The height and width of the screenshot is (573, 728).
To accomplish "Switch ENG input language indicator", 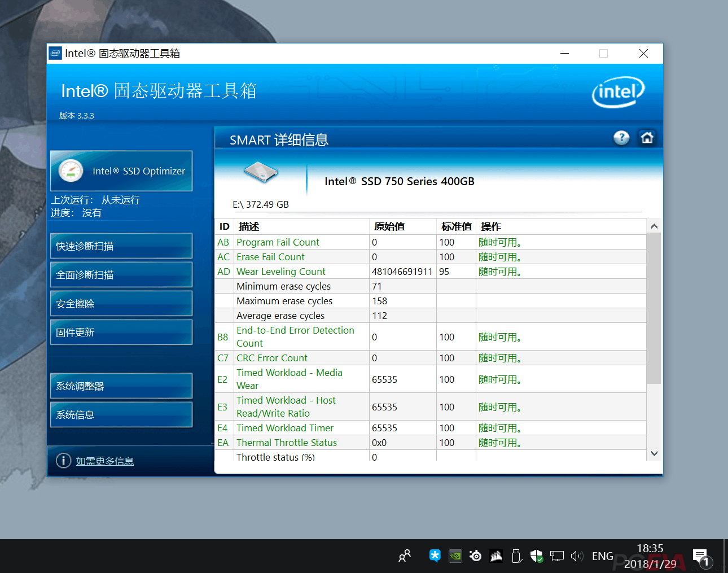I will point(602,556).
